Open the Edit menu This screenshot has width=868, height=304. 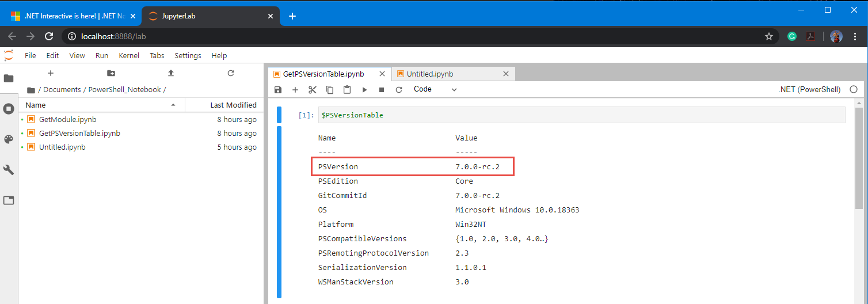click(53, 55)
